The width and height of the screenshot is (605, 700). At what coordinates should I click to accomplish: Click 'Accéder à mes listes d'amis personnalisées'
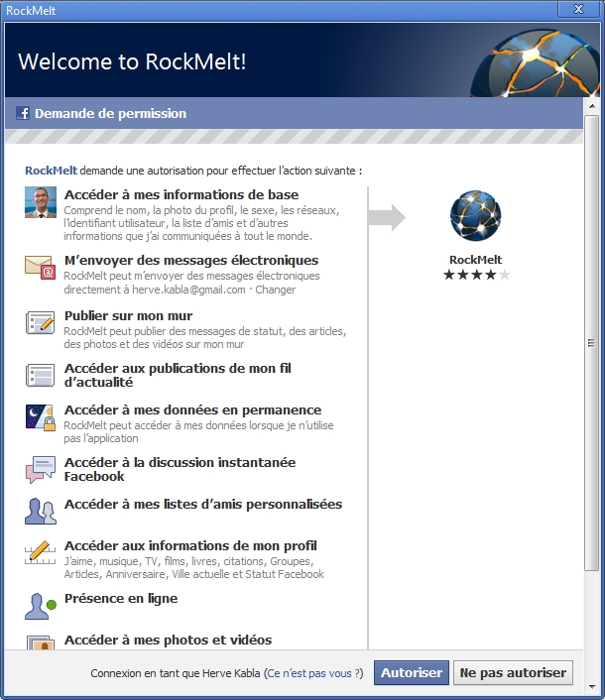(x=203, y=504)
